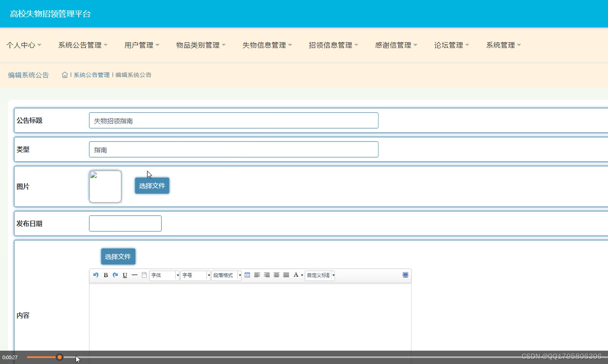
Task: Open the 段落格式 paragraph format dropdown
Action: pyautogui.click(x=226, y=275)
